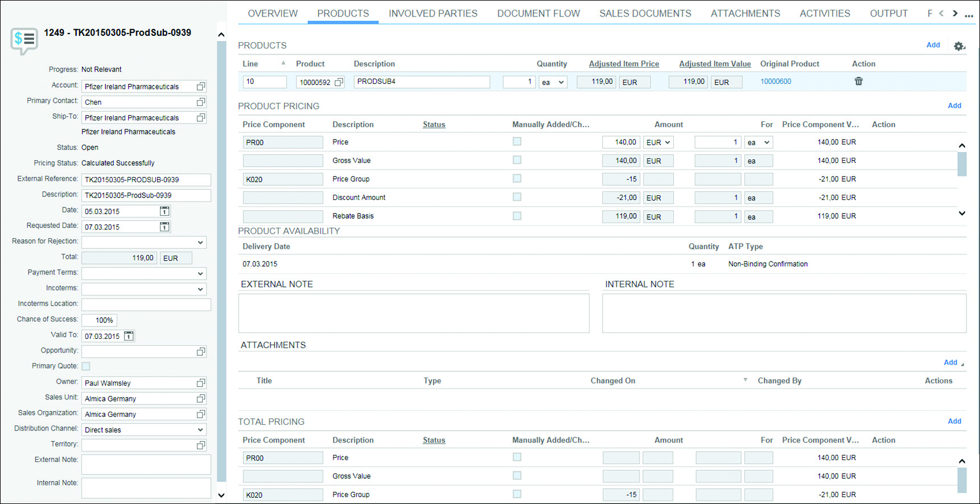Open Payment Terms dropdown

[x=200, y=274]
